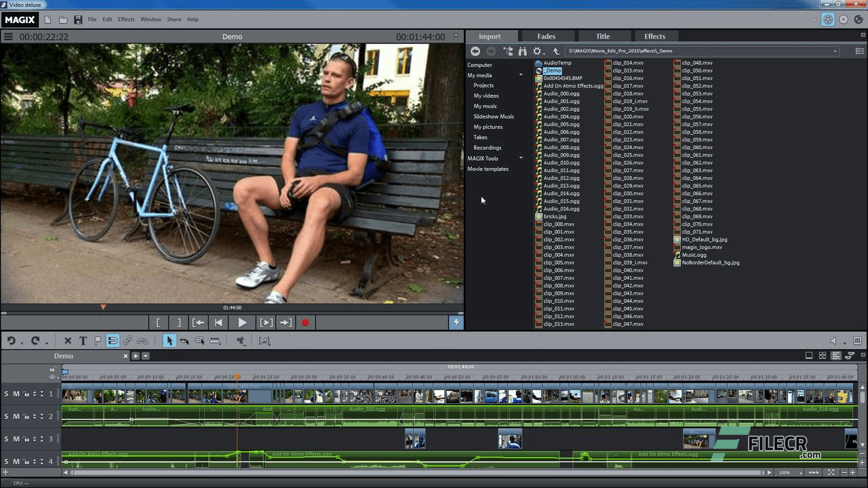Click the Undo icon in the toolbar

(x=12, y=341)
